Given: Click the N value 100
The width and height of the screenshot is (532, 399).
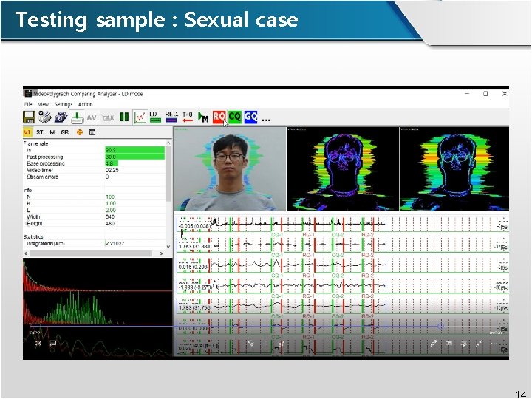Looking at the screenshot, I should [110, 197].
